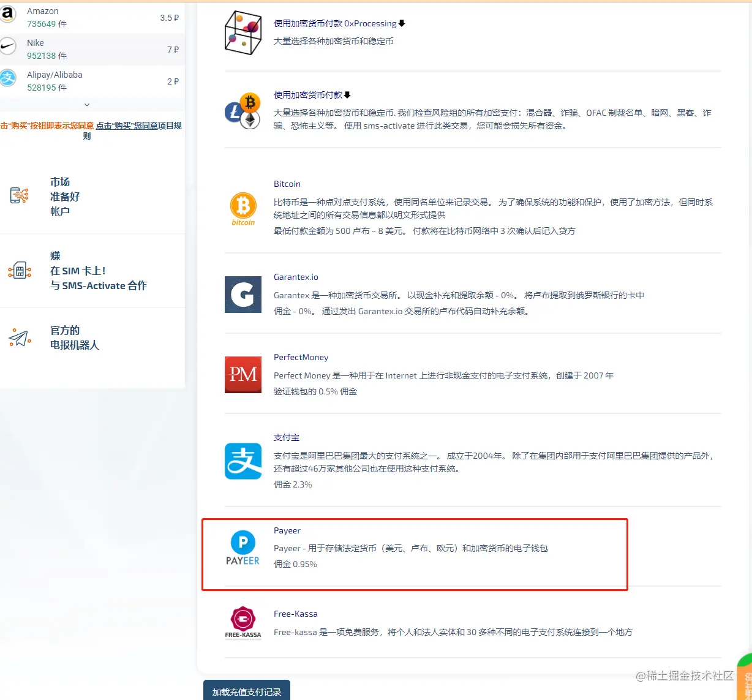Choose 支付宝 payment method title
This screenshot has height=700, width=752.
287,437
